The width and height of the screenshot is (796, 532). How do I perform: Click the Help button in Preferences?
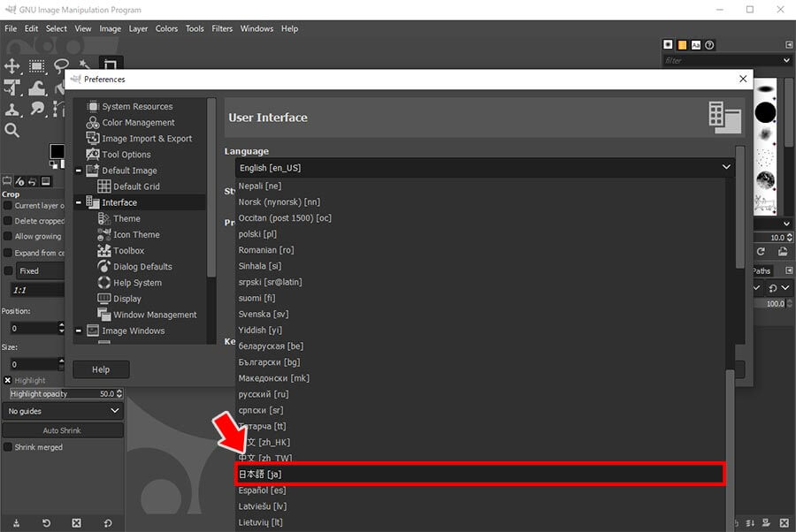coord(101,369)
